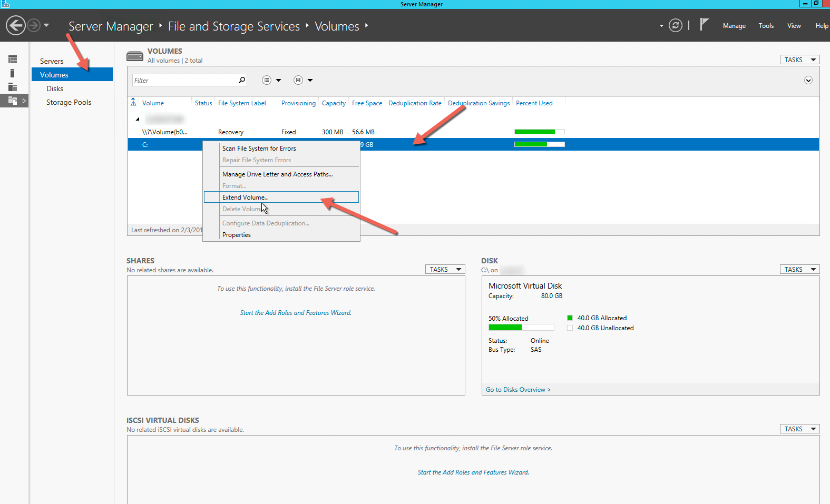Click File and Storage Services breadcrumb
The width and height of the screenshot is (830, 504).
pyautogui.click(x=234, y=26)
